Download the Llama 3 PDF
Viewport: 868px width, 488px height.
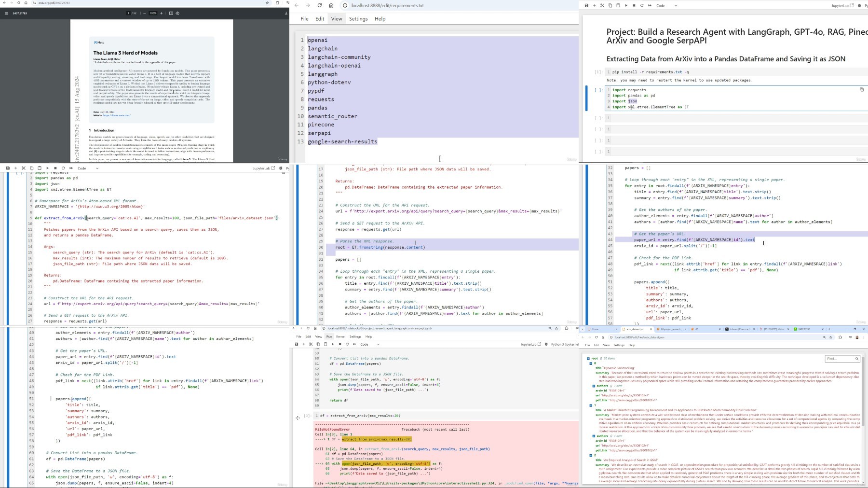pyautogui.click(x=286, y=13)
